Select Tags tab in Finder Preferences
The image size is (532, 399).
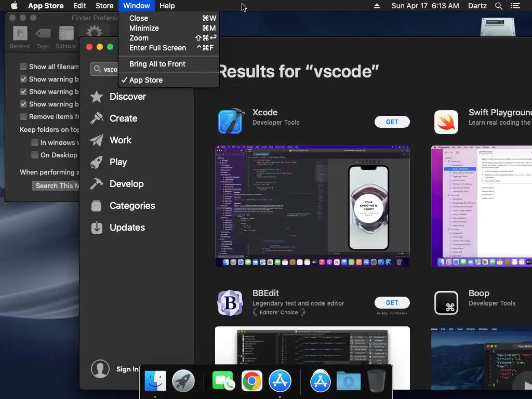click(x=43, y=37)
